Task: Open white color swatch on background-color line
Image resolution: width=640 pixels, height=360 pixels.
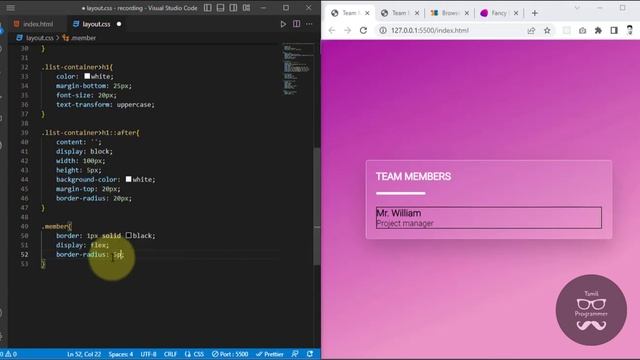Action: 129,179
